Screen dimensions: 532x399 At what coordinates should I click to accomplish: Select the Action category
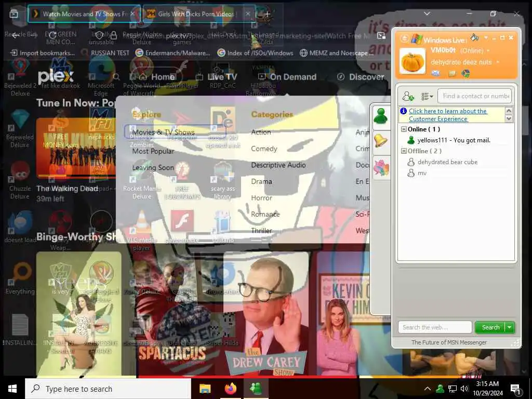tap(261, 132)
